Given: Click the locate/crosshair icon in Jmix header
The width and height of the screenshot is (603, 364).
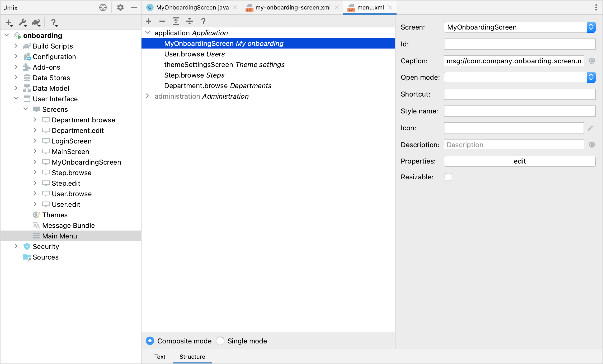Looking at the screenshot, I should coord(103,7).
